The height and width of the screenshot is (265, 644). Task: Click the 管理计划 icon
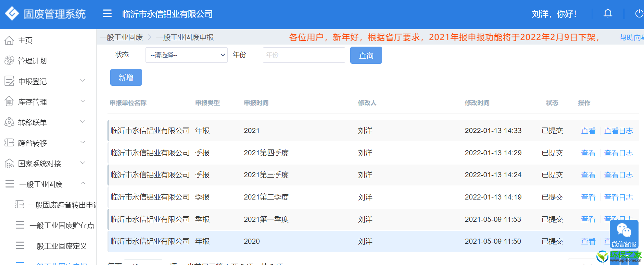click(x=9, y=61)
